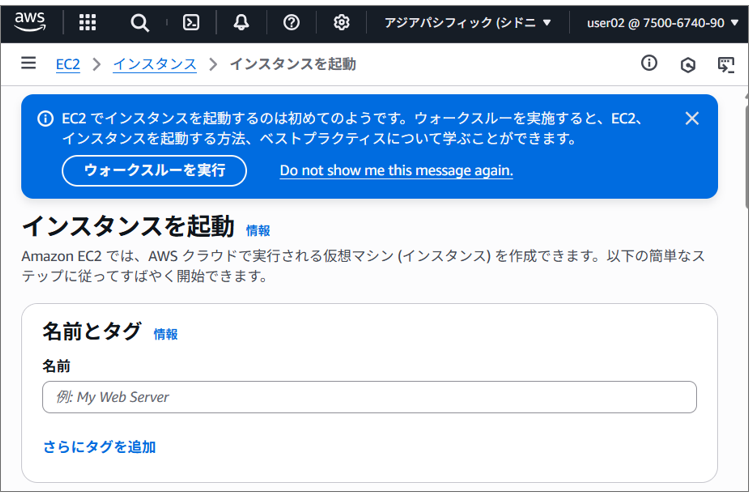755x495 pixels.
Task: Go to EC2 breadcrumb link
Action: tap(68, 64)
